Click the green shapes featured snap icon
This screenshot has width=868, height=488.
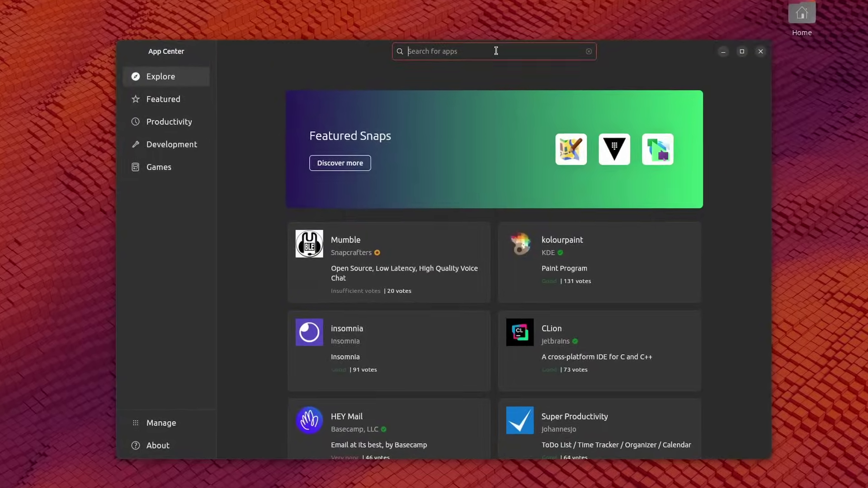pyautogui.click(x=657, y=149)
